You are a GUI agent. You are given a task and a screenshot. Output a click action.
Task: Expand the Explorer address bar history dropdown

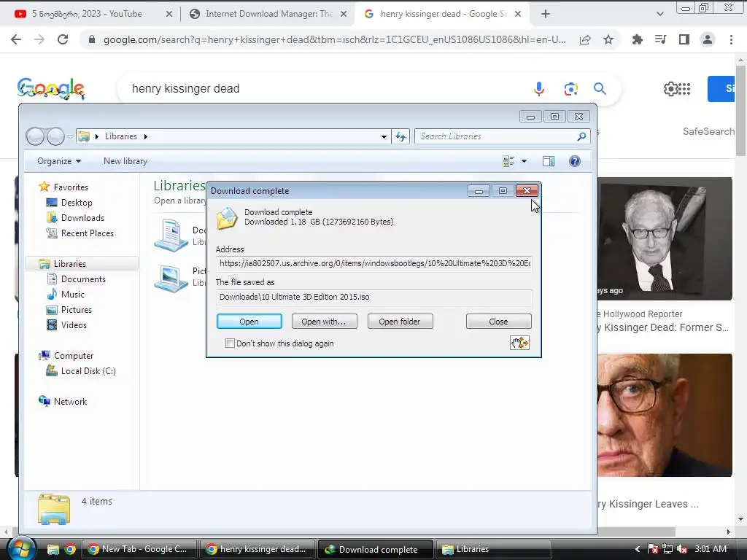point(384,136)
